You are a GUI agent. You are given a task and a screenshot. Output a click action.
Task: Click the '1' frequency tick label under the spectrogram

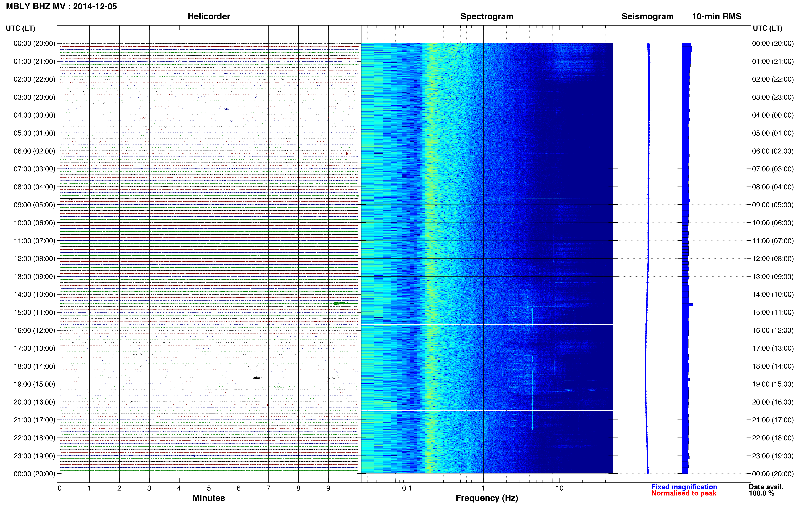click(483, 488)
